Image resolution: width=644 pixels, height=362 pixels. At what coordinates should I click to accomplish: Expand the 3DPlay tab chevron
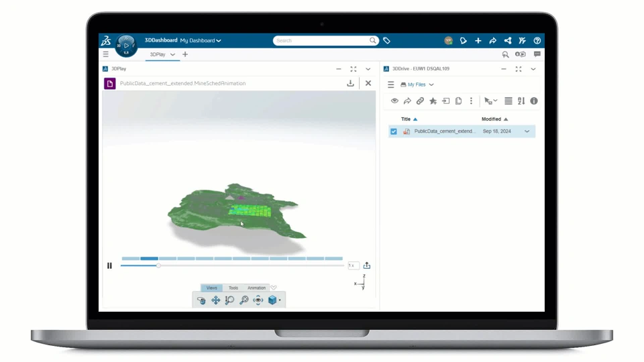pos(172,54)
